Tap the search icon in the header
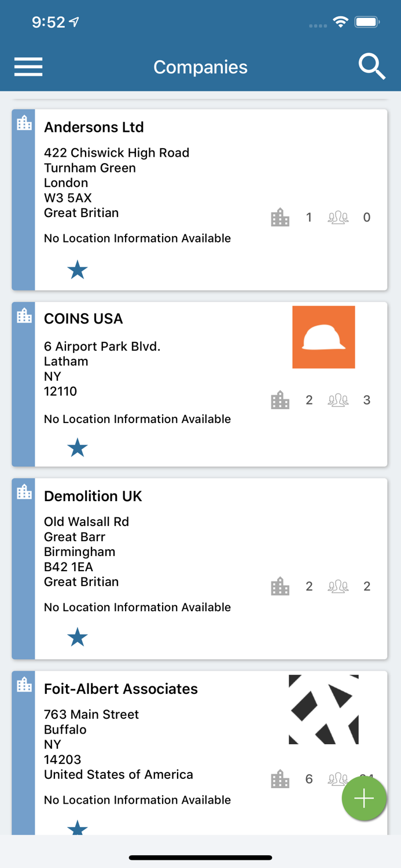 click(x=373, y=67)
